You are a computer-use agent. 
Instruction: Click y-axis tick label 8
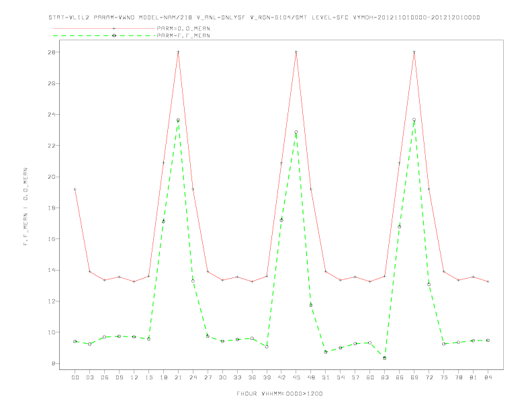pyautogui.click(x=53, y=363)
